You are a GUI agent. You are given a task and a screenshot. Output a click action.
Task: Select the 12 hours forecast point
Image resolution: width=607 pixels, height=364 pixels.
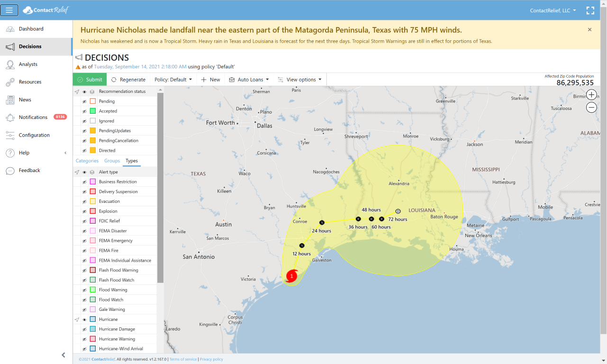pos(302,246)
